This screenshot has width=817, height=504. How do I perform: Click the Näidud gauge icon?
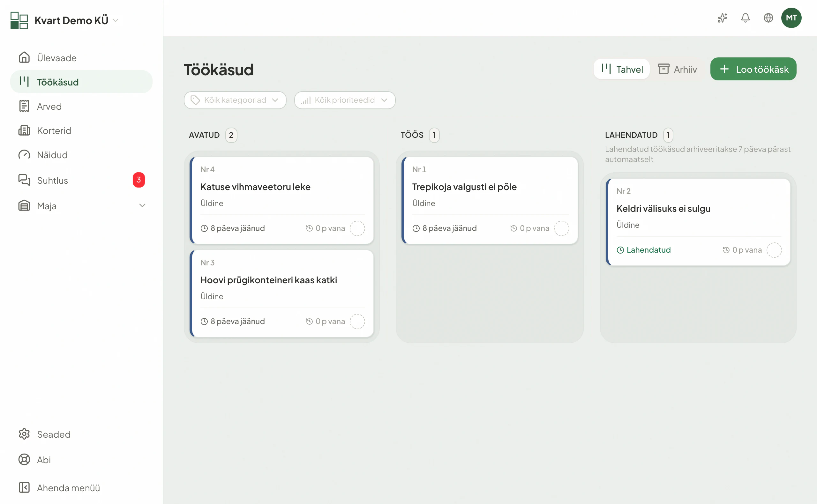pyautogui.click(x=24, y=155)
